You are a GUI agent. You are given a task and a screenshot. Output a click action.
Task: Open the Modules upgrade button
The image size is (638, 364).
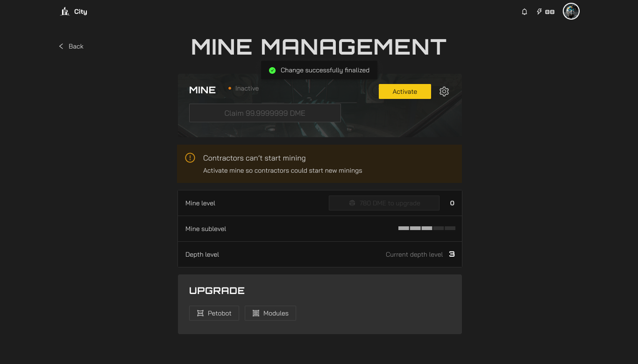click(x=270, y=313)
